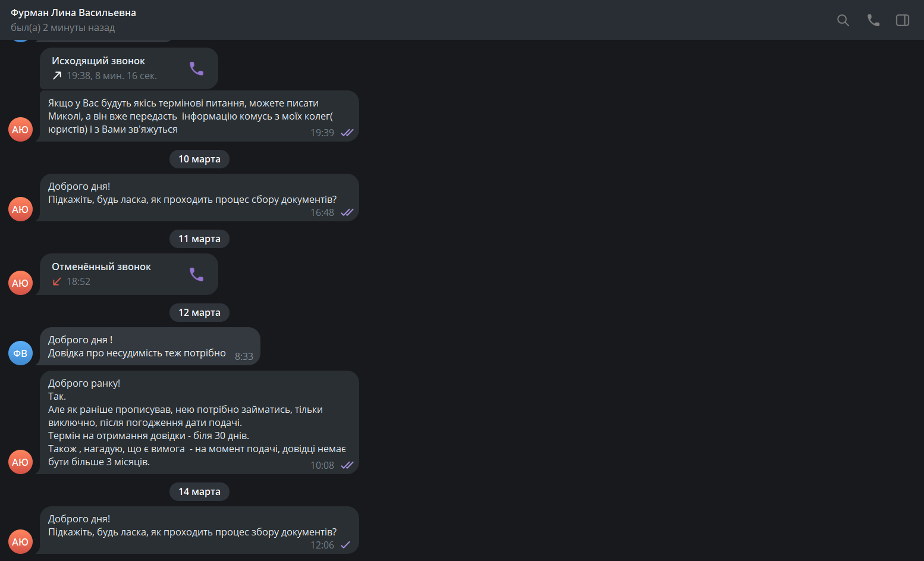Viewport: 924px width, 561px height.
Task: Click АЮ avatar beside 10:08 message
Action: click(x=20, y=462)
